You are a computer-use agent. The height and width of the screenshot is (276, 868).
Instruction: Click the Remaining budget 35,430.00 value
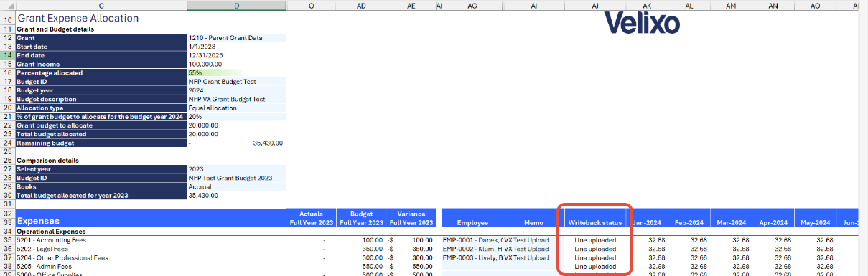click(x=268, y=143)
